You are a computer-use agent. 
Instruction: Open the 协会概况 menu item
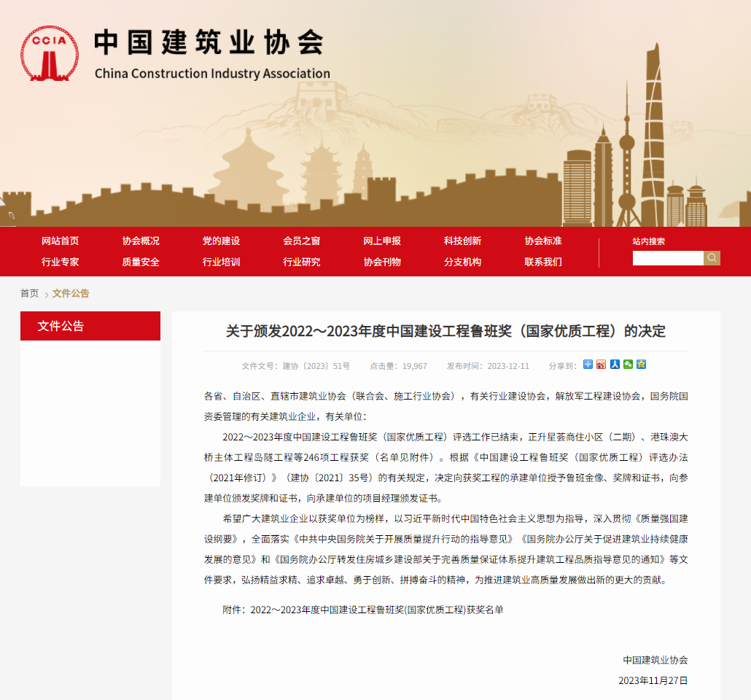click(139, 241)
